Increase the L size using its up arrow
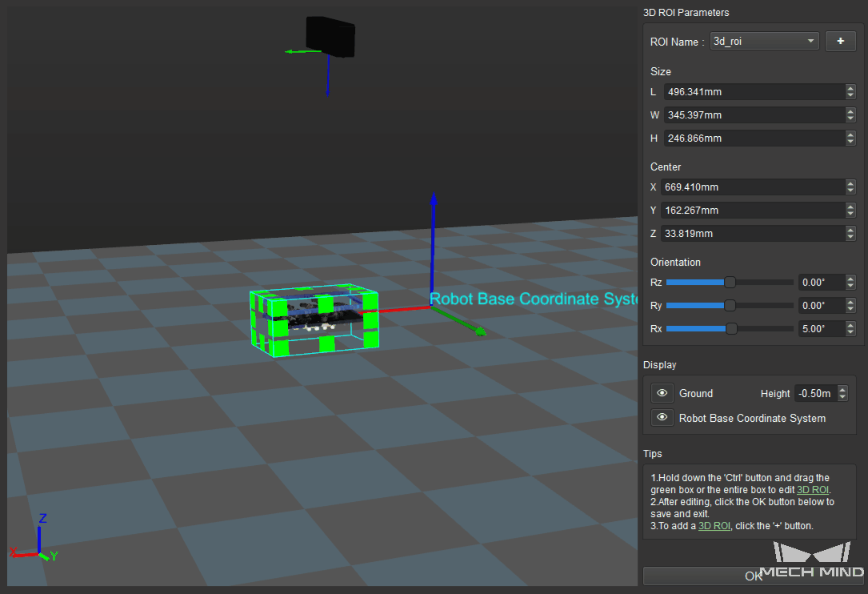This screenshot has height=594, width=868. [850, 88]
